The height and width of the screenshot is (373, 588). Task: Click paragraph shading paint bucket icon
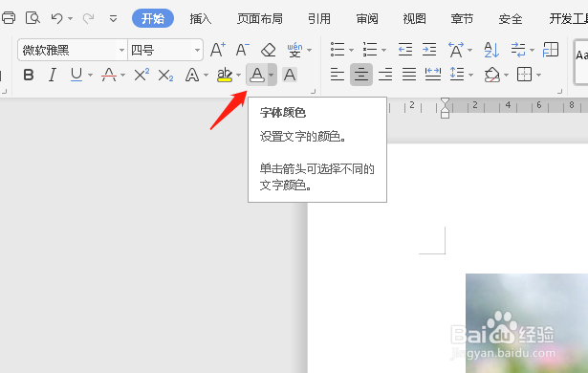(x=492, y=75)
